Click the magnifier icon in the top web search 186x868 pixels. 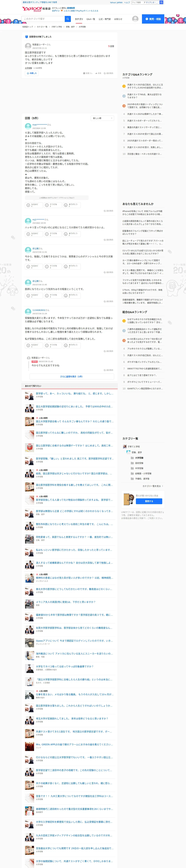click(x=161, y=2)
